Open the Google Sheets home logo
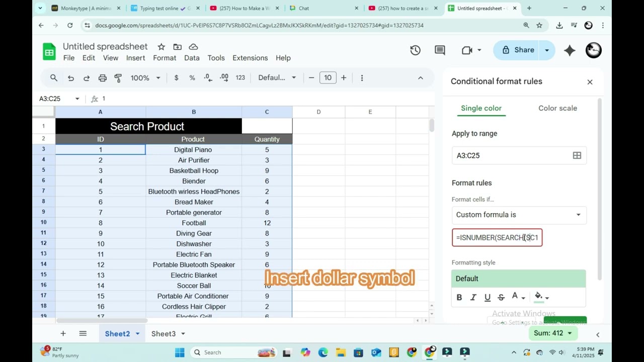Image resolution: width=644 pixels, height=362 pixels. (49, 52)
